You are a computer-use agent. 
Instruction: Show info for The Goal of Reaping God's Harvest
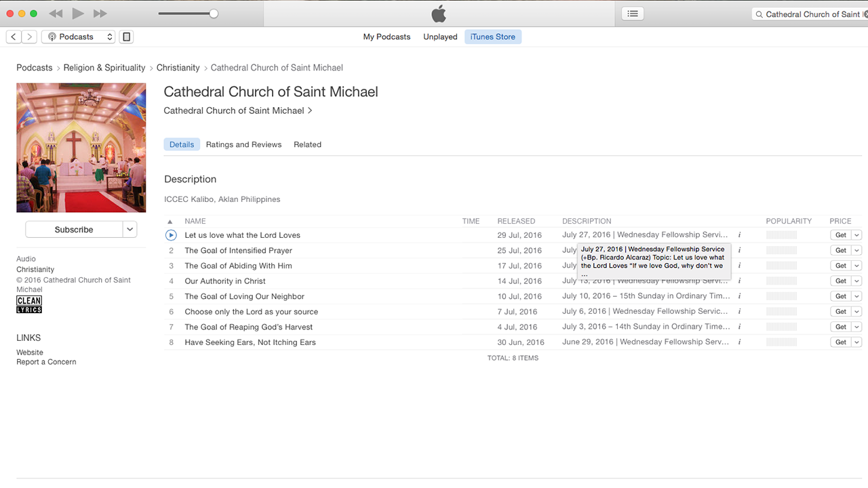tap(739, 327)
